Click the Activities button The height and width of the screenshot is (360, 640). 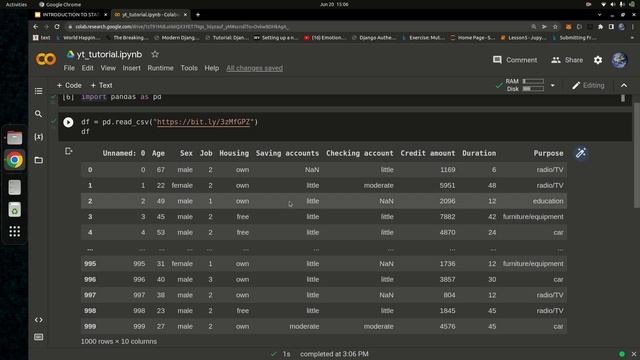(x=16, y=4)
